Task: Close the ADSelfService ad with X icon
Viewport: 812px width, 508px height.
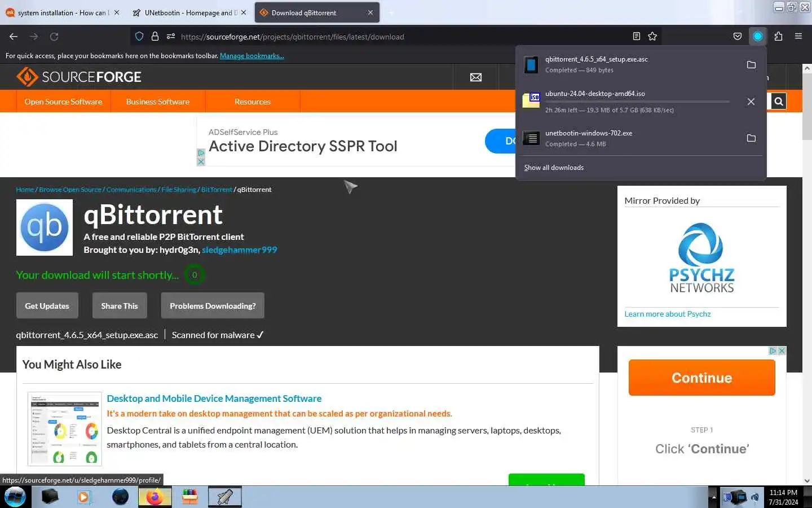Action: pyautogui.click(x=201, y=161)
